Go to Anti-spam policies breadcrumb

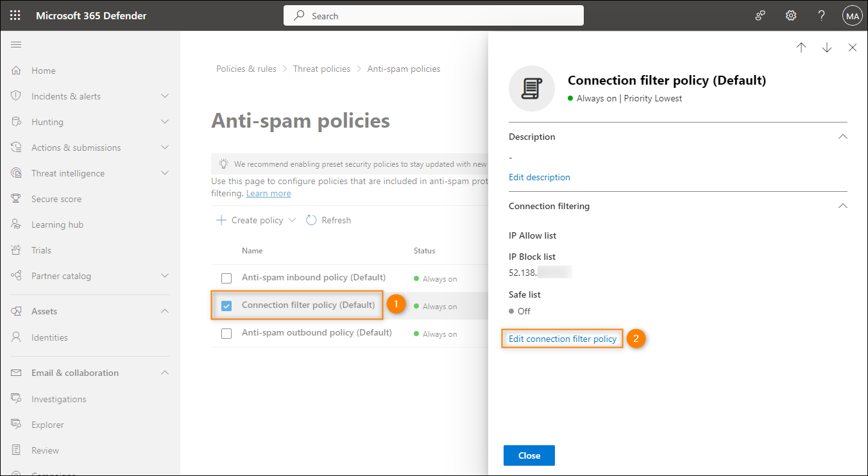(x=404, y=69)
